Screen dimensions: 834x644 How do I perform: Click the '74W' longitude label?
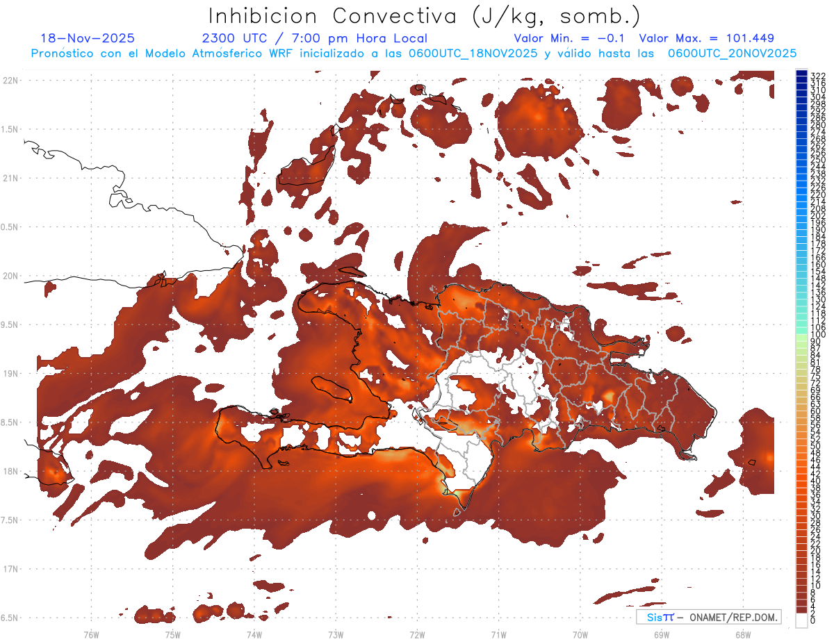point(254,634)
